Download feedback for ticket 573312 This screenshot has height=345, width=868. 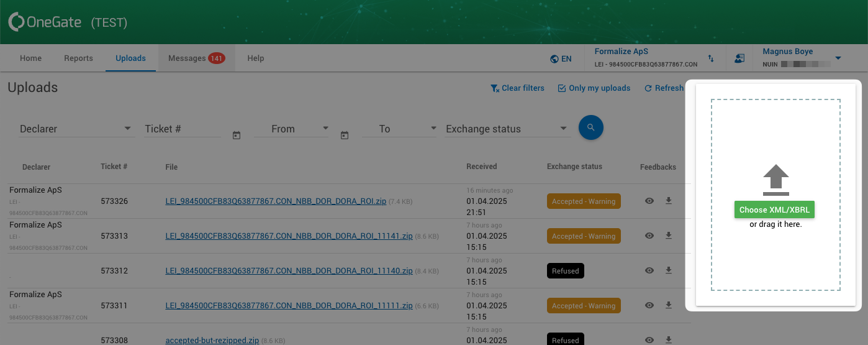[669, 270]
